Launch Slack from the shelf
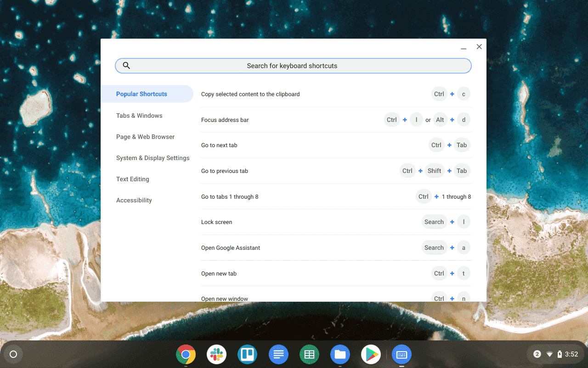The image size is (588, 368). (x=216, y=354)
